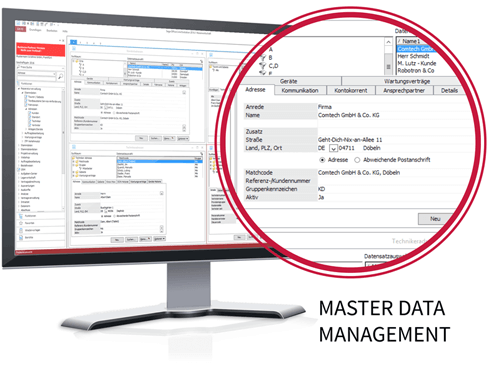The height and width of the screenshot is (375, 500).
Task: Select the Herr Schmidt record
Action: (x=413, y=56)
